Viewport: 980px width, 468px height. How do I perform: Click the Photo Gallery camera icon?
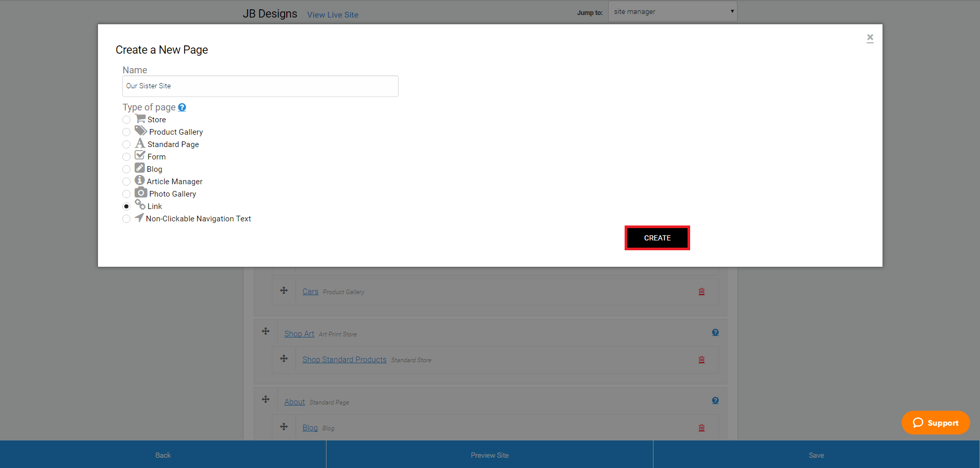[141, 192]
